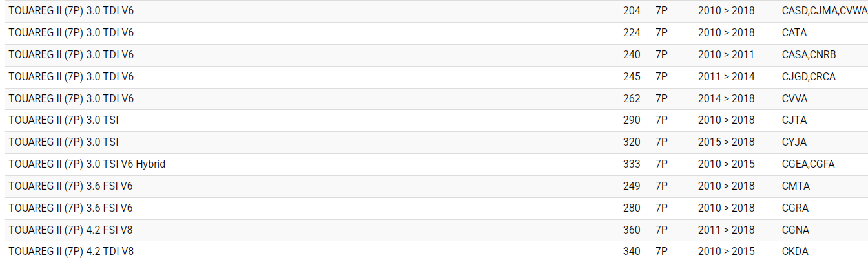
Task: Click the TOUAREG II 4.2 FSI V8 model name
Action: click(x=70, y=230)
